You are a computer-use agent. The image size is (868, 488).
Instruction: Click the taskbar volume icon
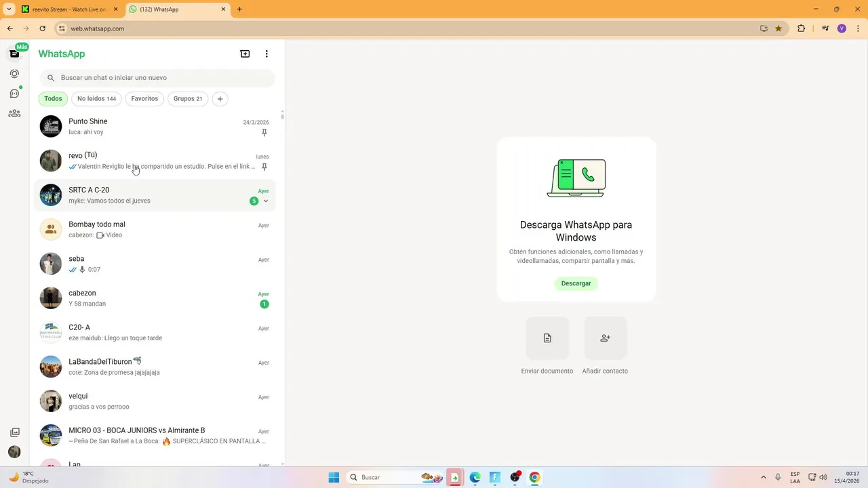click(823, 477)
